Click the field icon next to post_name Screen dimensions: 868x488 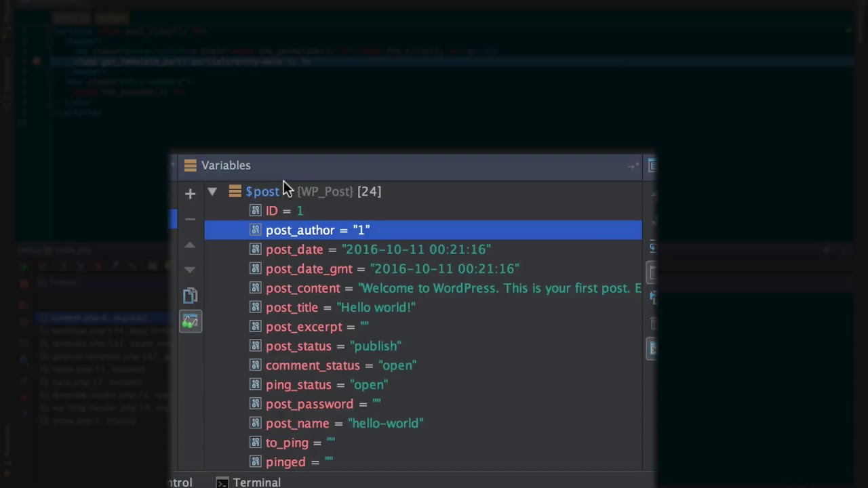click(x=255, y=424)
